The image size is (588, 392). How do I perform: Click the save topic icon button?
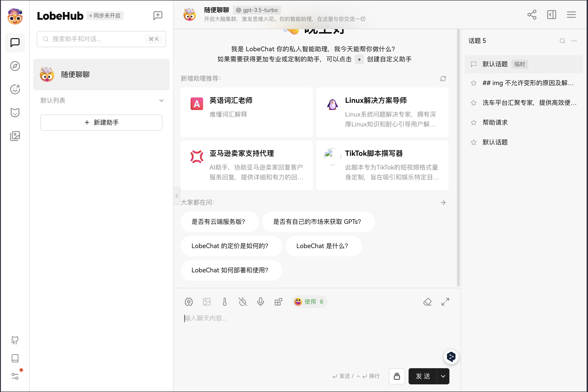click(x=397, y=376)
